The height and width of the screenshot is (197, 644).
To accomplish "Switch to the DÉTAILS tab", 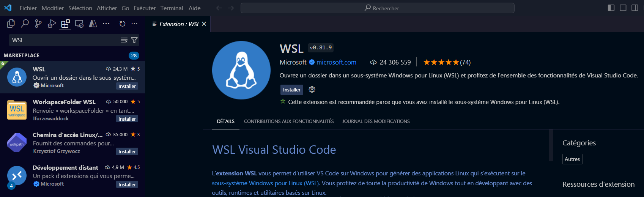I will click(x=226, y=121).
